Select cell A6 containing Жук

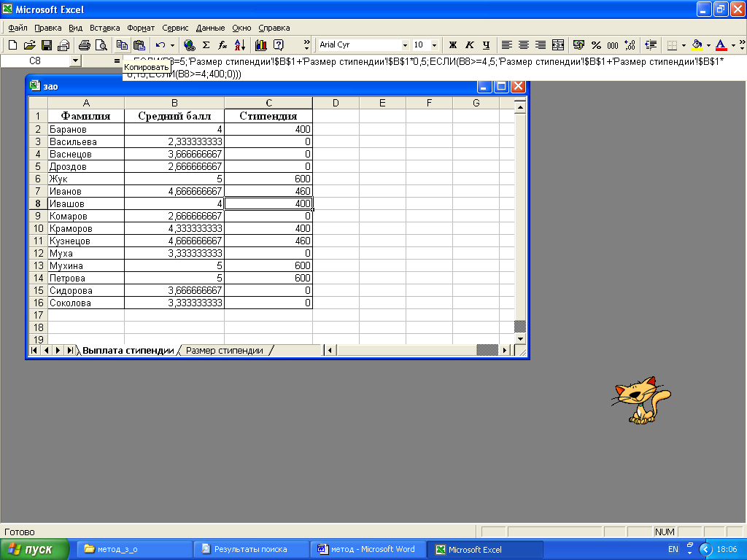(86, 179)
